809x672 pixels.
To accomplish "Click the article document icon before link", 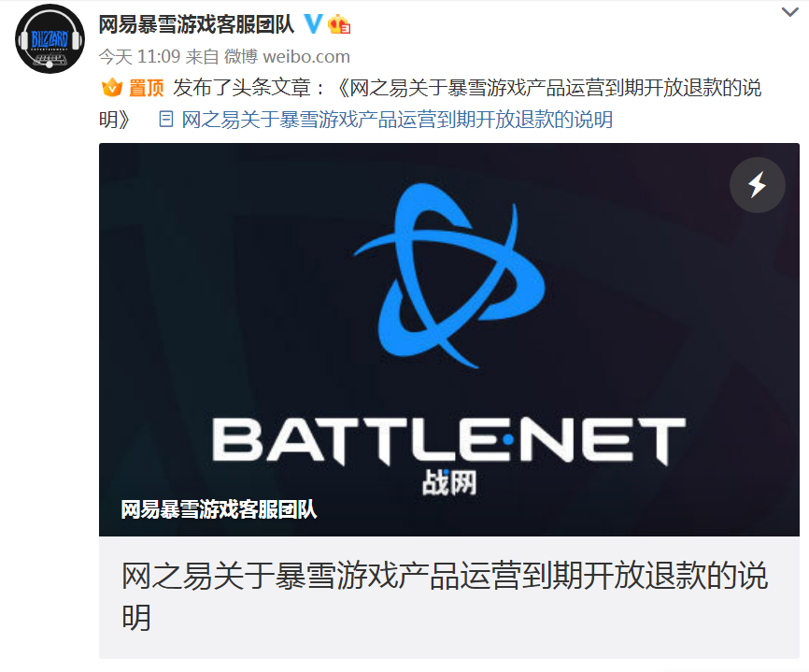I will pos(165,120).
